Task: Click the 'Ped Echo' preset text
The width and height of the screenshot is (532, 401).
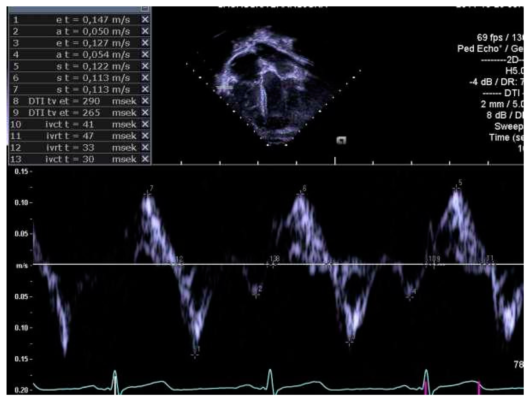Action: pyautogui.click(x=480, y=49)
